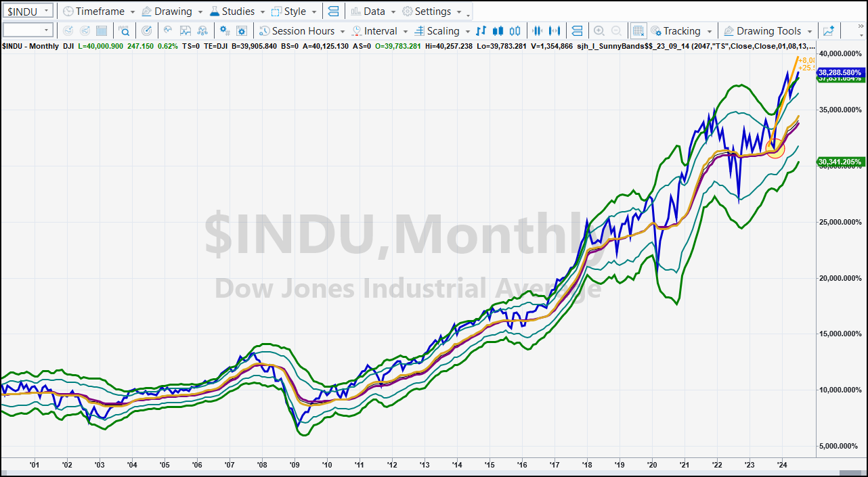Click the gears with hash icon
This screenshot has width=868, height=477.
224,31
